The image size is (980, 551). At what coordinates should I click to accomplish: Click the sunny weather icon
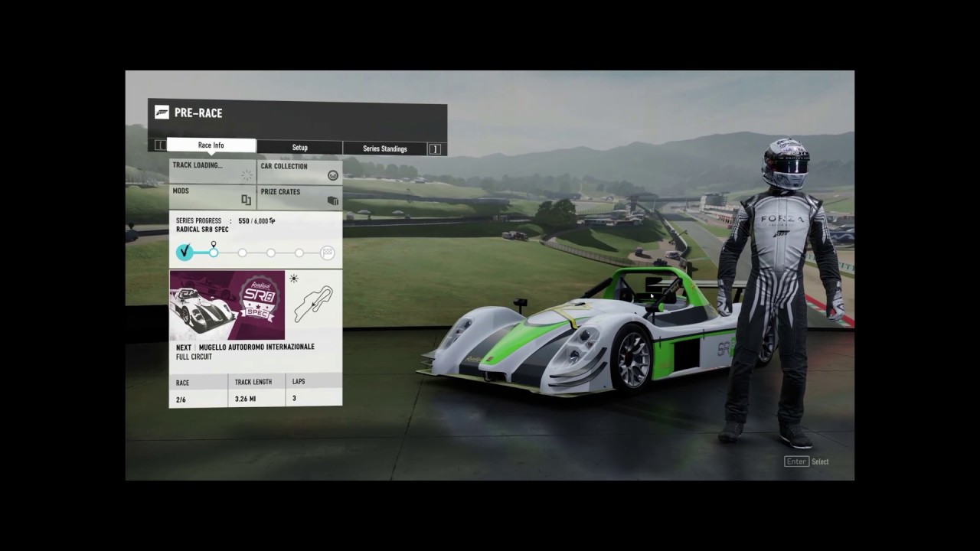[294, 279]
